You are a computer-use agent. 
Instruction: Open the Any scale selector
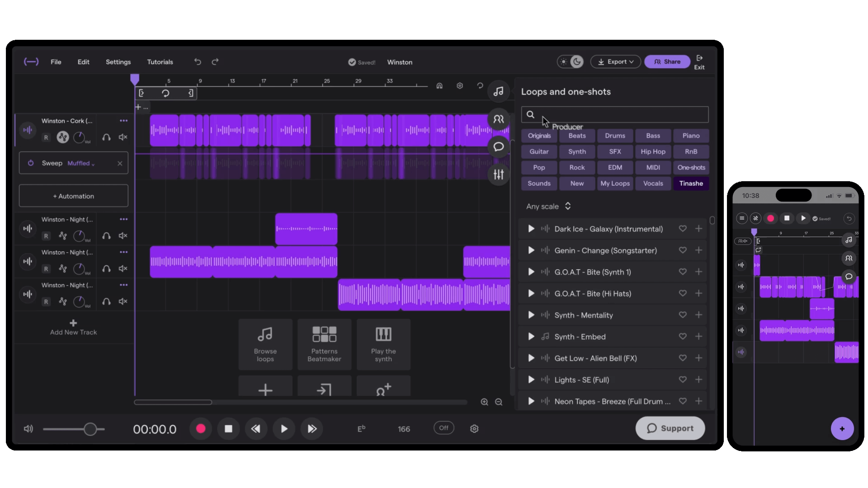pyautogui.click(x=548, y=206)
